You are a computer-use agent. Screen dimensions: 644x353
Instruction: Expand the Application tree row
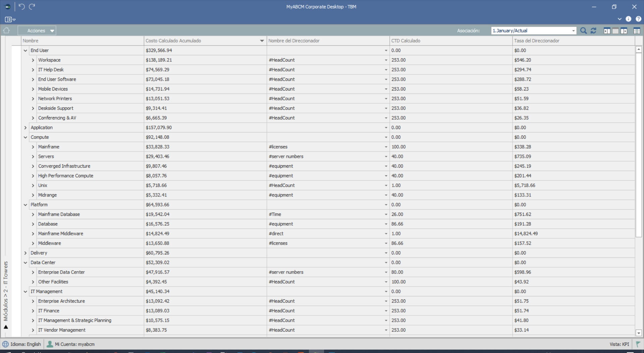tap(25, 128)
